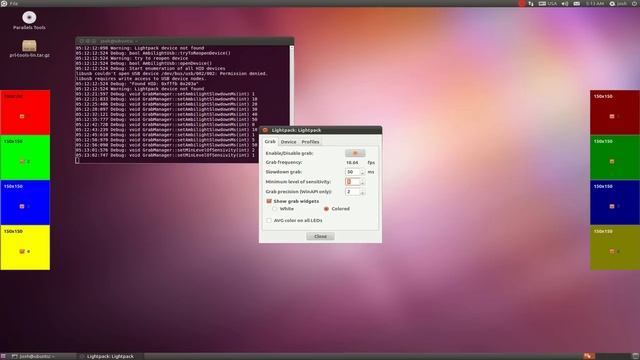The height and width of the screenshot is (360, 640).
Task: Select the left blue grab widget
Action: tap(25, 202)
